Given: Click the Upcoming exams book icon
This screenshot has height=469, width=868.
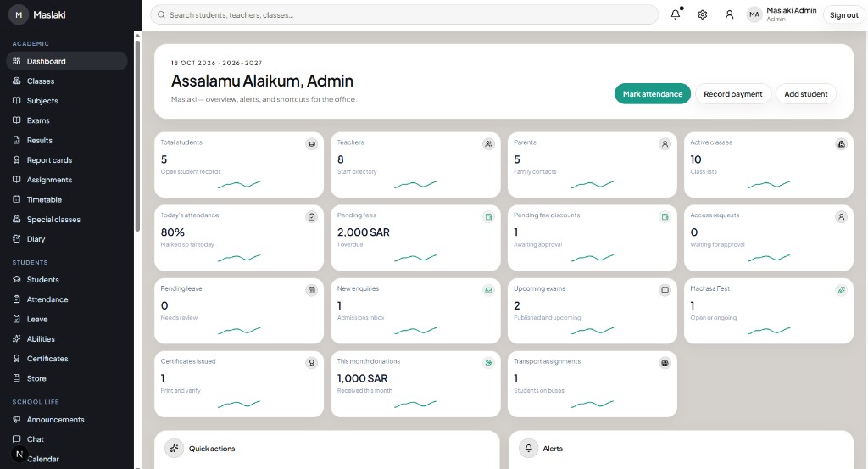Looking at the screenshot, I should tap(665, 290).
